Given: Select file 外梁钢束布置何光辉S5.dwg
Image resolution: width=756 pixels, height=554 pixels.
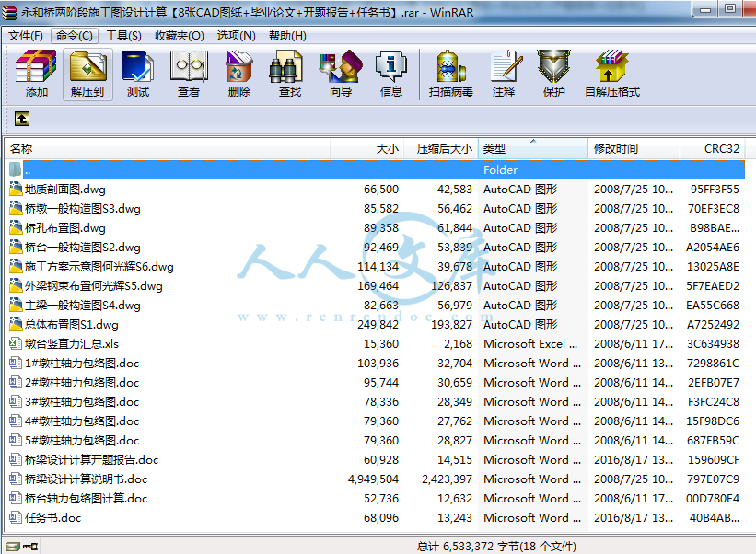Looking at the screenshot, I should coord(94,285).
